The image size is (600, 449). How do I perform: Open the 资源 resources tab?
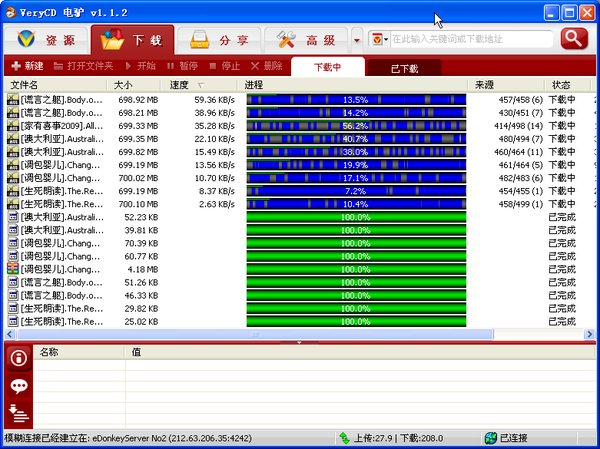[x=46, y=40]
